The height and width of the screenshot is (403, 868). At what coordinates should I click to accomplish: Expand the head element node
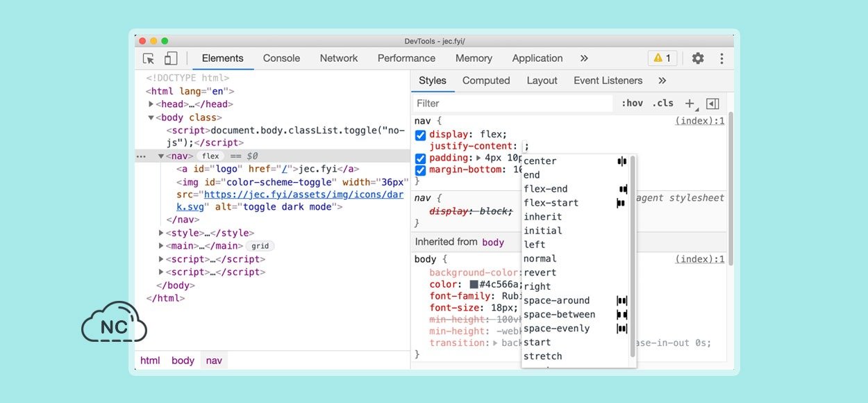point(151,104)
